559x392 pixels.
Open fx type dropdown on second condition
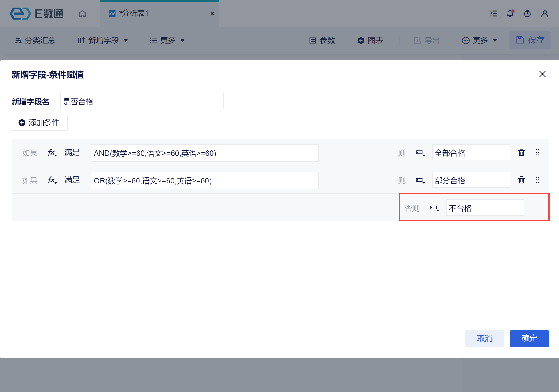[x=52, y=180]
